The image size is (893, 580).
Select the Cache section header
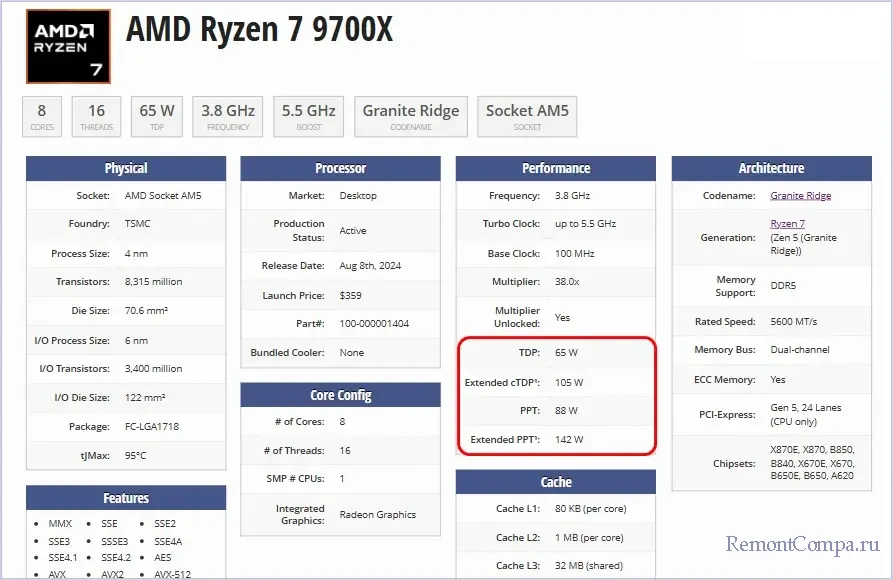(x=556, y=482)
